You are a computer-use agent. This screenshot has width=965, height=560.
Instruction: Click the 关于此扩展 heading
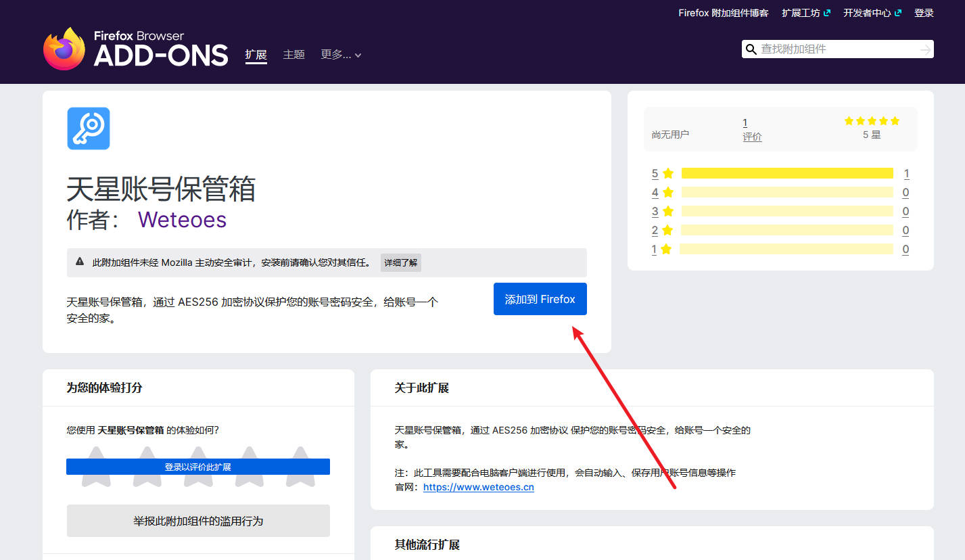(x=422, y=388)
